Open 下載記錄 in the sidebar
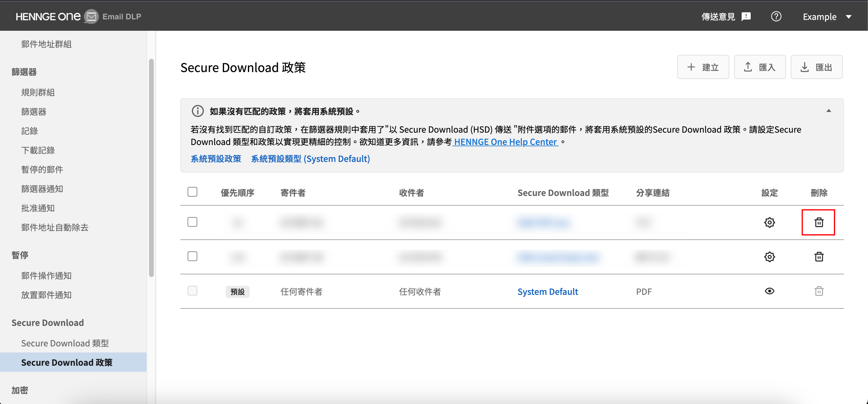868x404 pixels. tap(38, 150)
